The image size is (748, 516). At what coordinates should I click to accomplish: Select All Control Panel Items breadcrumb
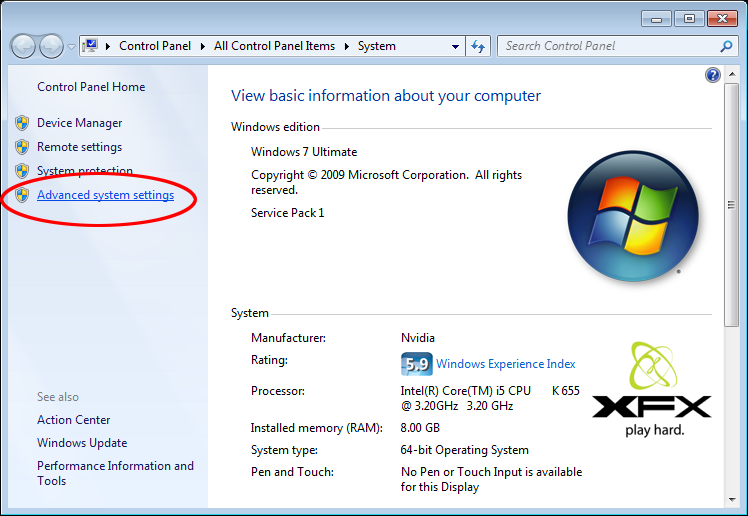(x=274, y=46)
